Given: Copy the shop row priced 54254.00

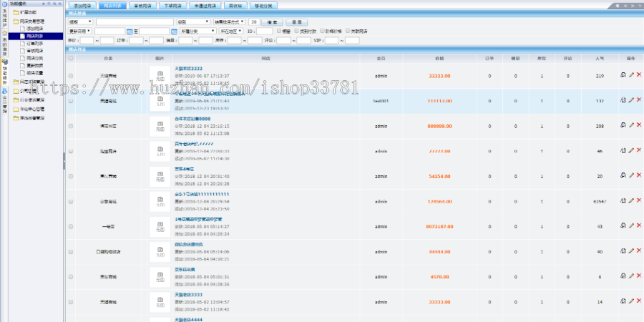Looking at the screenshot, I should (623, 175).
